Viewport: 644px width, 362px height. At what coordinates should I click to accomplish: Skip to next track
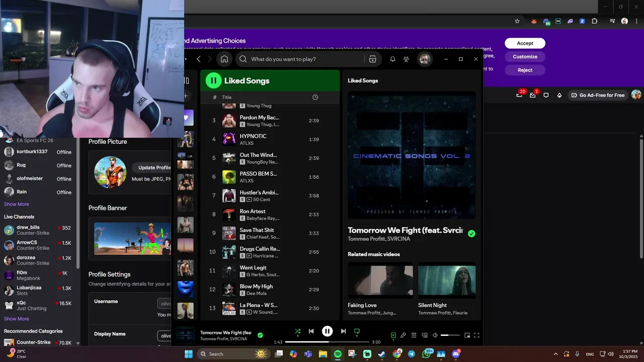tap(343, 331)
